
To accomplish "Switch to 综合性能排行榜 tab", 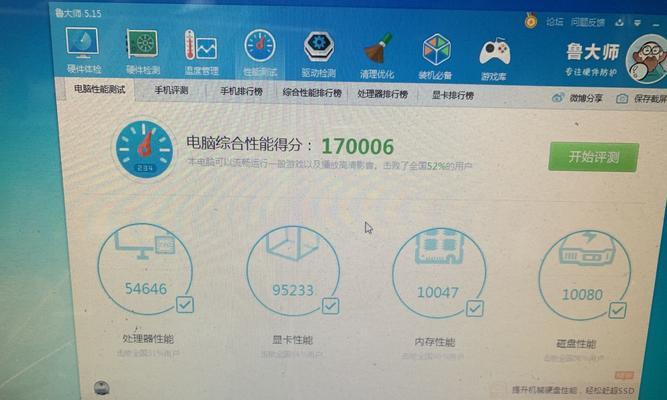I will pos(312,92).
